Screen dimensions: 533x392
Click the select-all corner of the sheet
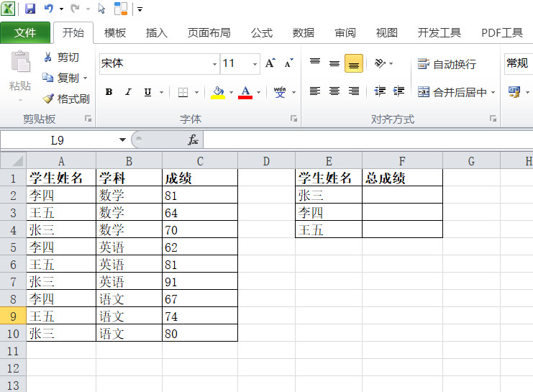coord(13,160)
